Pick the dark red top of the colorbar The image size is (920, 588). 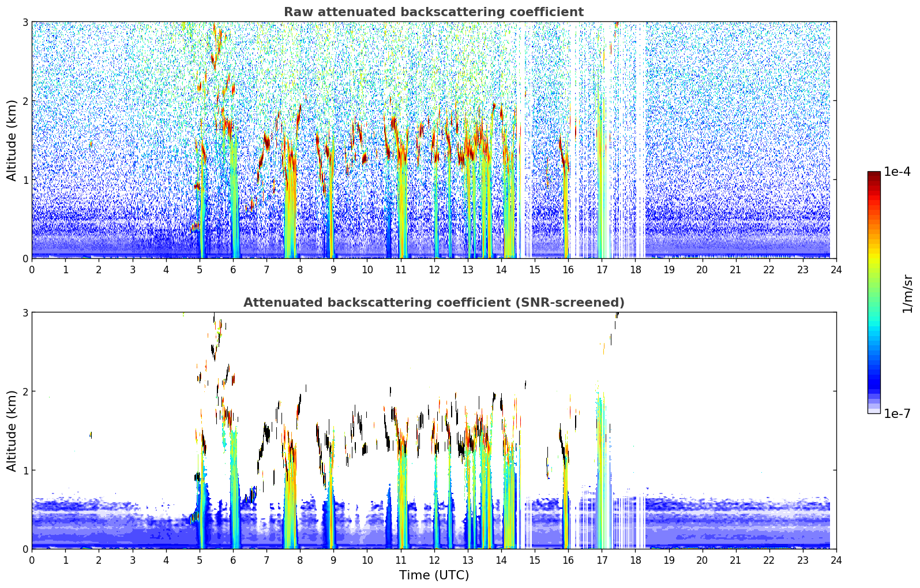tap(873, 175)
